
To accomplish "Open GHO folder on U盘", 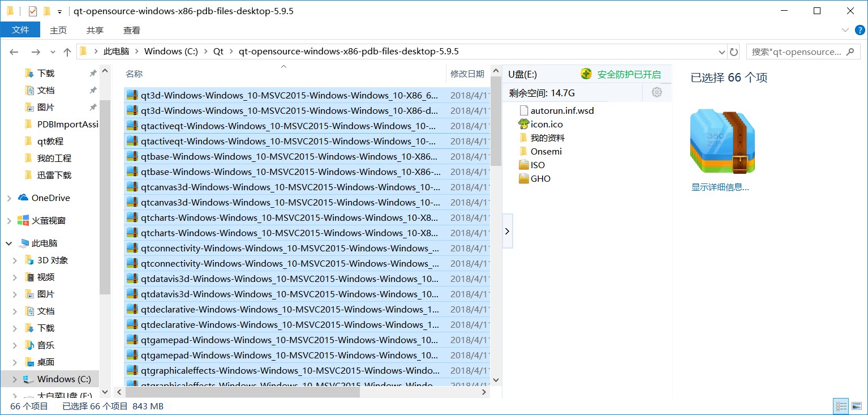I will pyautogui.click(x=535, y=179).
